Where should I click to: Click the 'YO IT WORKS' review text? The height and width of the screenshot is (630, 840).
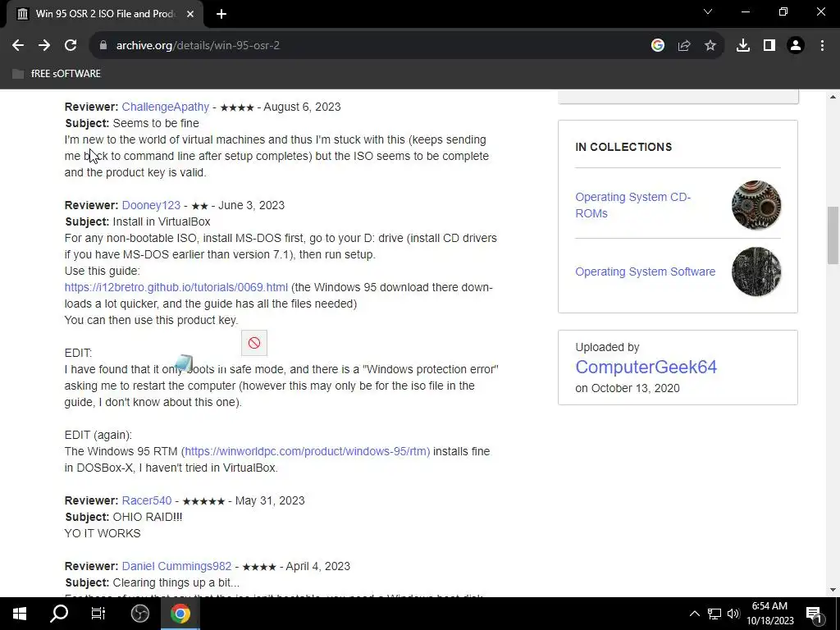(103, 533)
